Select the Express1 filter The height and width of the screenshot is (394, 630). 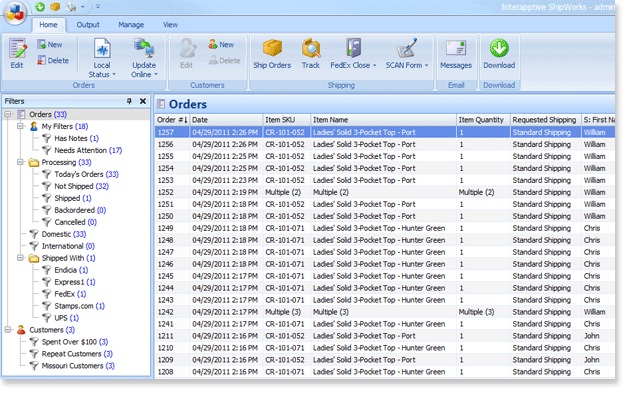69,282
